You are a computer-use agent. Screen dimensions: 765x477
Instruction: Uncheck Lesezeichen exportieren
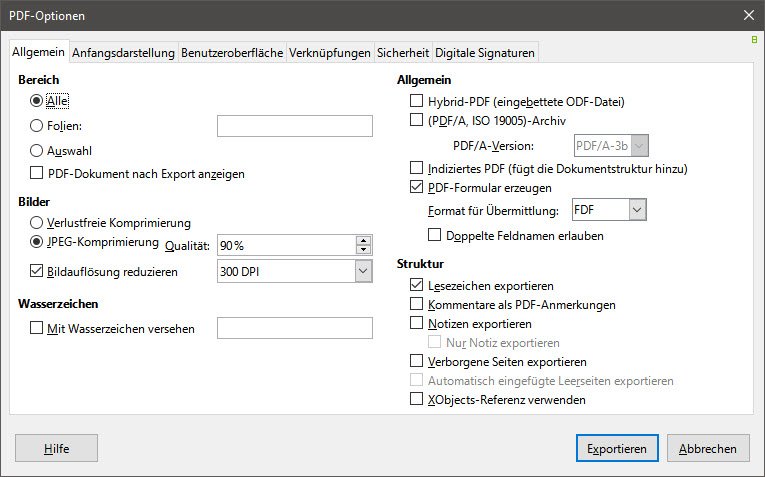pos(417,285)
